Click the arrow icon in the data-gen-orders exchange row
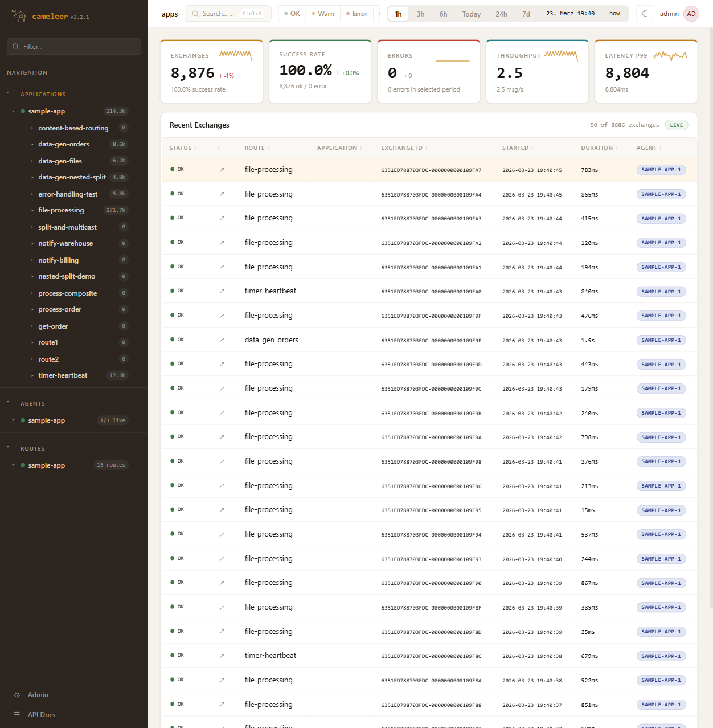The image size is (713, 728). point(222,340)
